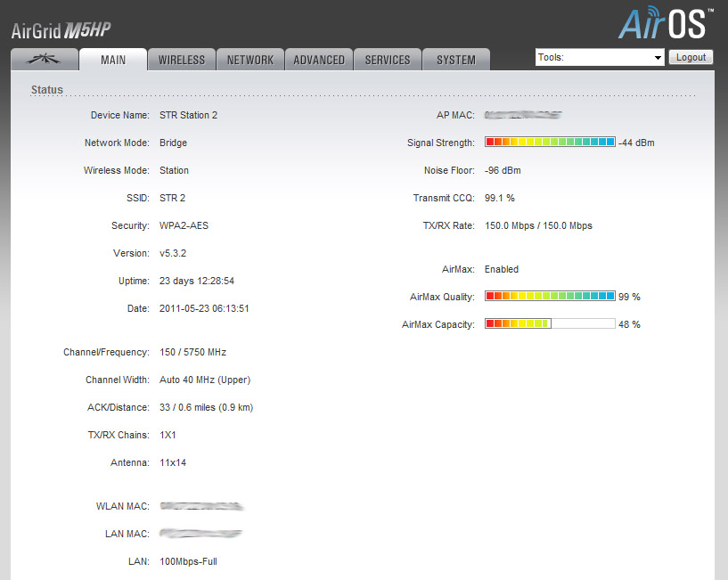This screenshot has width=728, height=580.
Task: Click the Logout button
Action: (x=691, y=57)
